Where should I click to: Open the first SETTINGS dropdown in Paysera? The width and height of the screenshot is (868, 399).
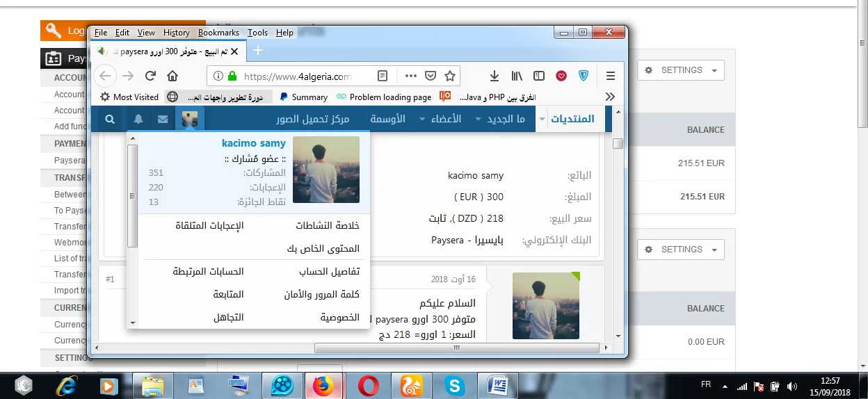pos(680,70)
